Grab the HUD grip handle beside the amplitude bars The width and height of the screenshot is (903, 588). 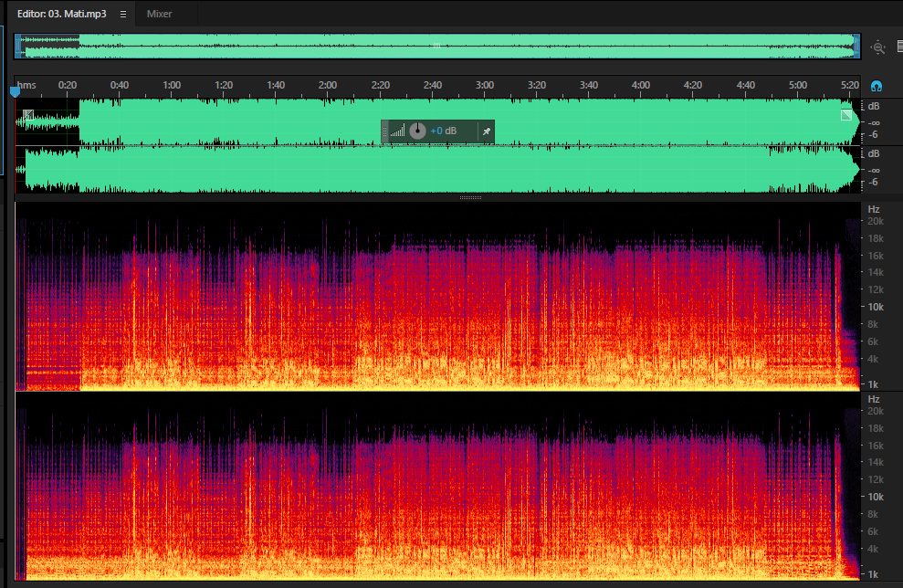point(384,131)
